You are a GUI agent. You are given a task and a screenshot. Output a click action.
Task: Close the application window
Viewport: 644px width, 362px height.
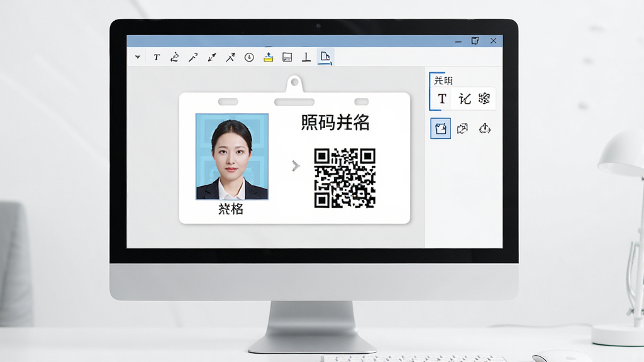point(493,41)
